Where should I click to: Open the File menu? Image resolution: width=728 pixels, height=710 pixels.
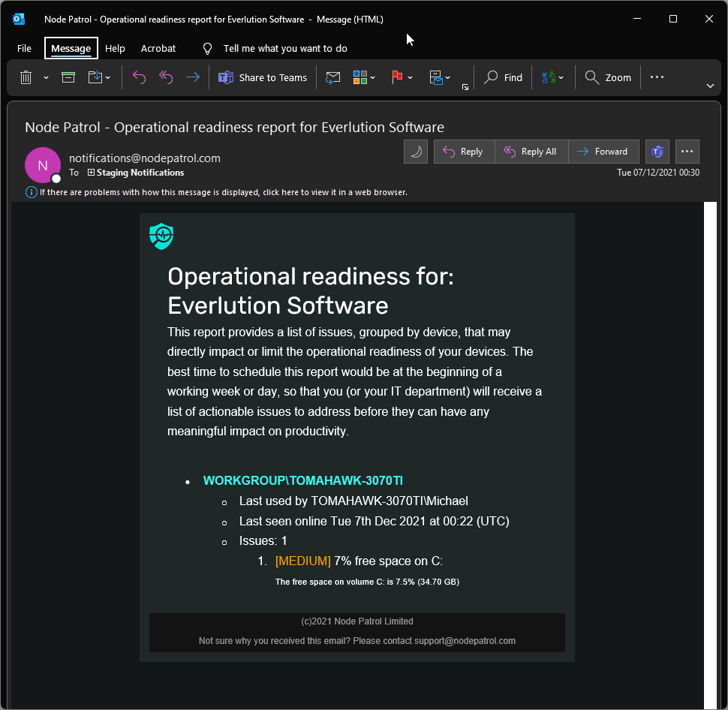(x=24, y=48)
